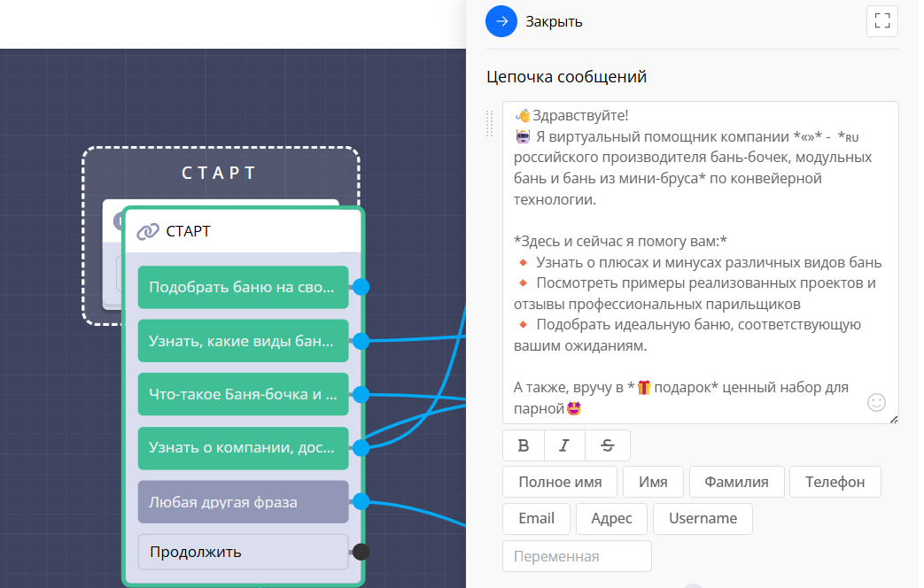Select the Любая другая фраза block
Image resolution: width=924 pixels, height=588 pixels.
243,502
